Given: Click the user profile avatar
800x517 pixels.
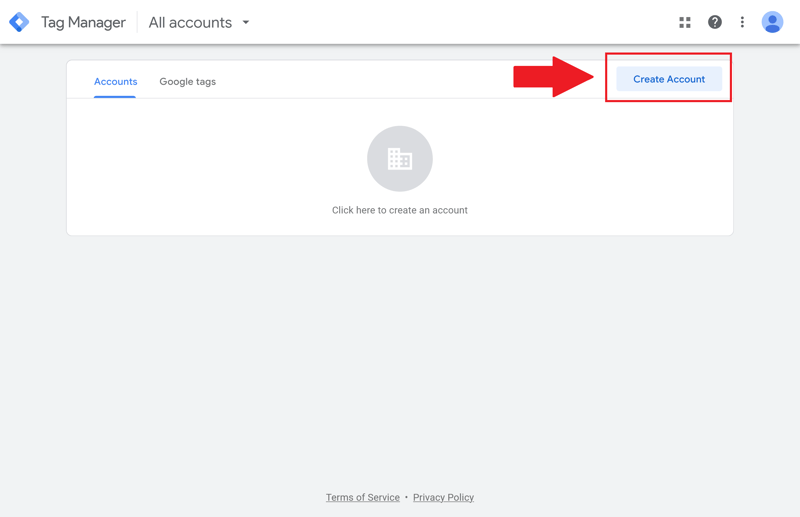Looking at the screenshot, I should coord(772,22).
